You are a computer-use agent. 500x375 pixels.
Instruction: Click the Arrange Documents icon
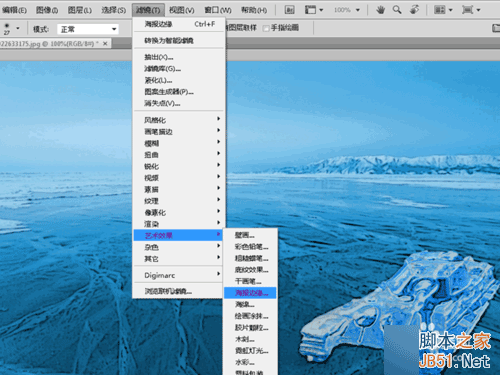[x=440, y=10]
